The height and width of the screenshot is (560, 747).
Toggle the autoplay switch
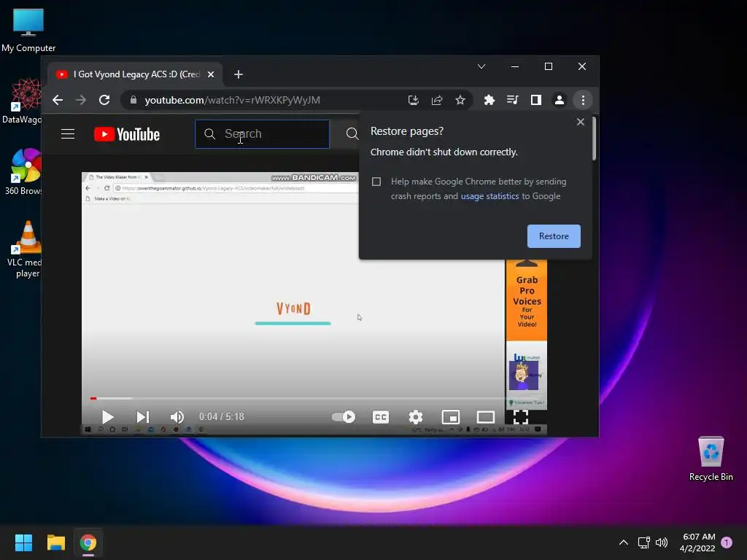tap(344, 417)
